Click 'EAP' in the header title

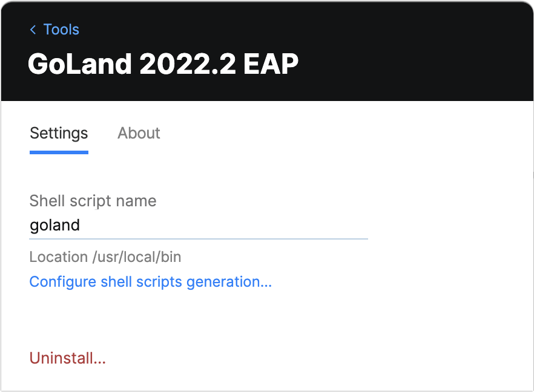click(x=271, y=64)
